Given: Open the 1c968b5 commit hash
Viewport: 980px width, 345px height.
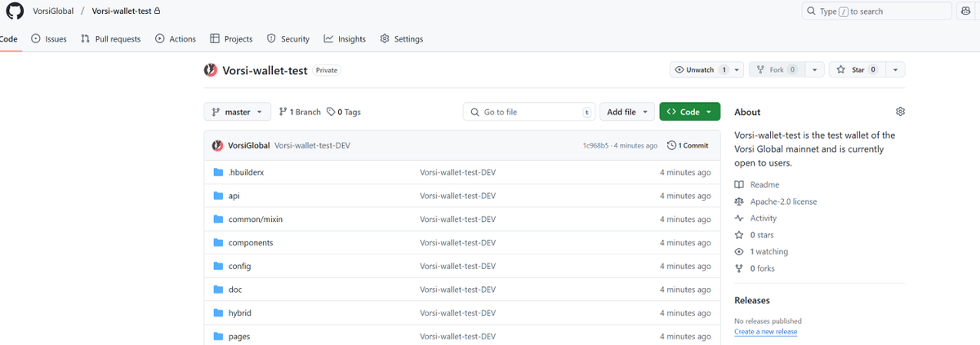Looking at the screenshot, I should (x=595, y=145).
